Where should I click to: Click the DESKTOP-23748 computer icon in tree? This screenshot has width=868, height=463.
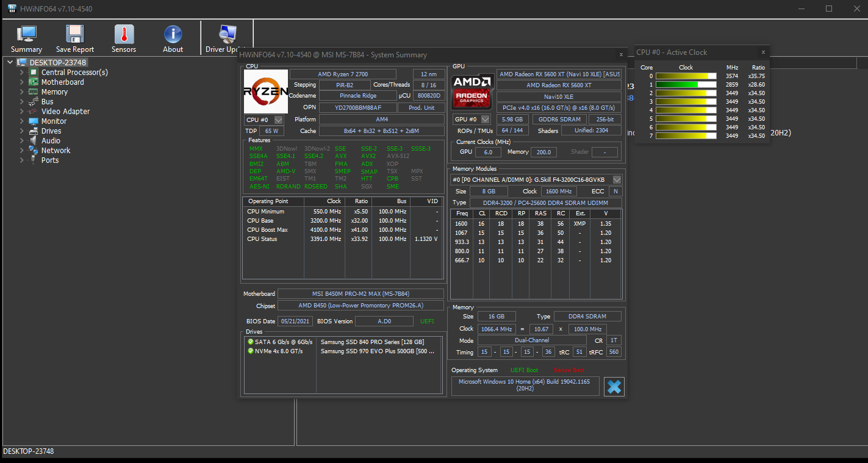tap(22, 62)
